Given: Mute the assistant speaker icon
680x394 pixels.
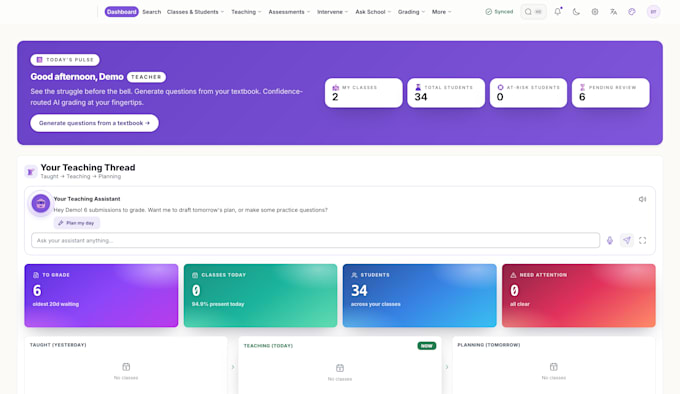Looking at the screenshot, I should tap(642, 199).
